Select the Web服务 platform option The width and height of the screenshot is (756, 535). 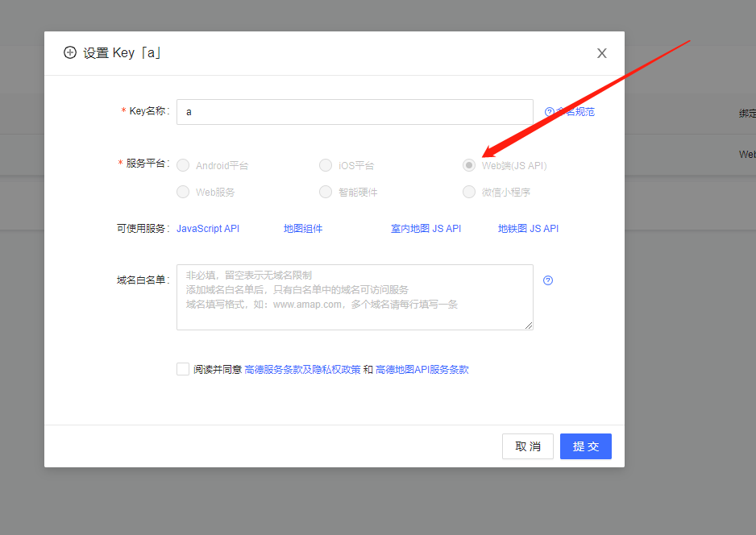[x=183, y=192]
